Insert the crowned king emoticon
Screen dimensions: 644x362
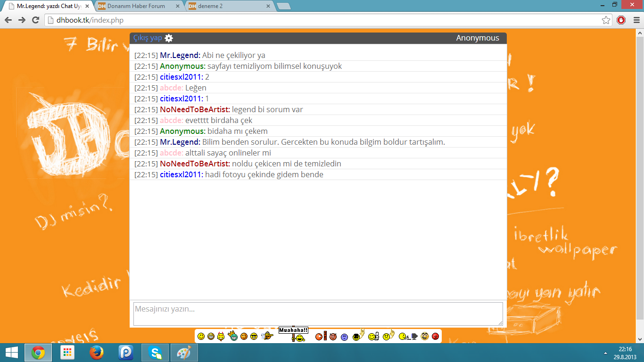click(232, 336)
